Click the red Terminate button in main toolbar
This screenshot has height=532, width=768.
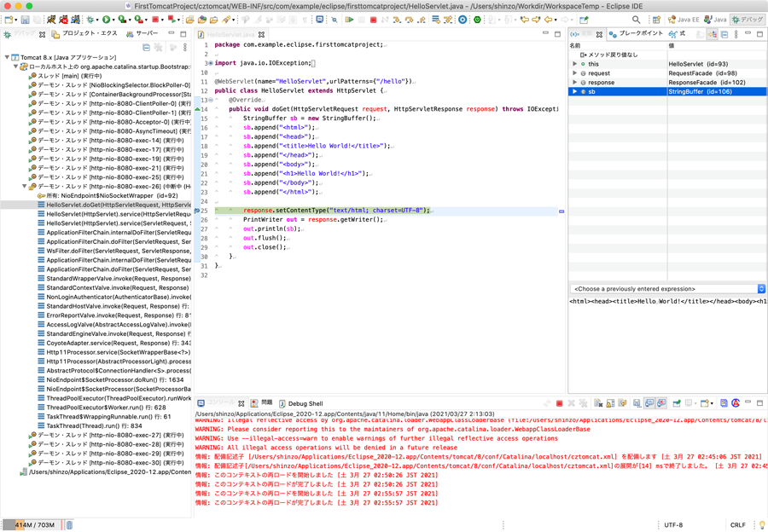coord(373,20)
